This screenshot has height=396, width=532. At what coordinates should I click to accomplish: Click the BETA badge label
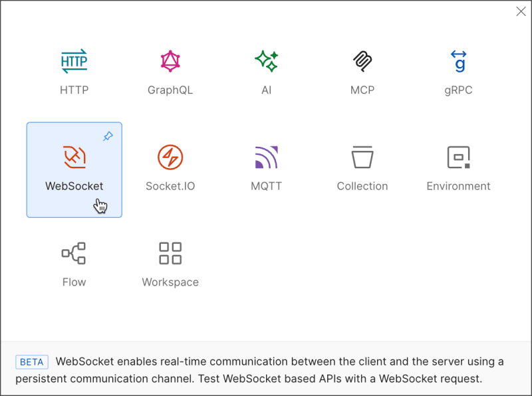coord(32,362)
